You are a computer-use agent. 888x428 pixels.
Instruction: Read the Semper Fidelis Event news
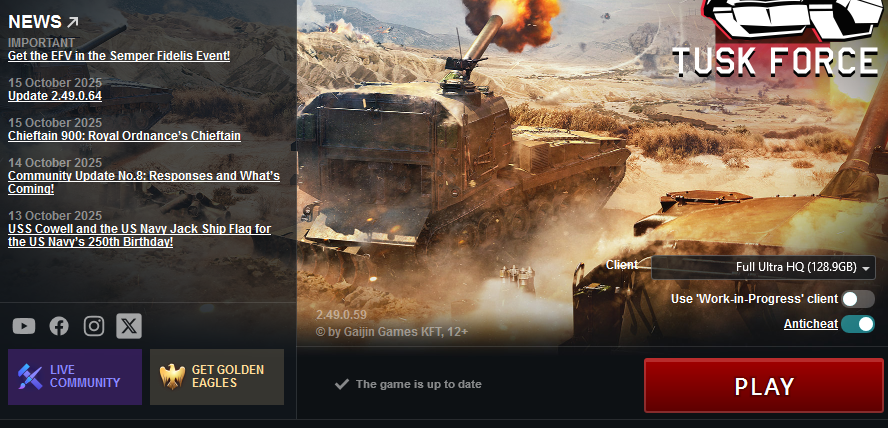(119, 56)
